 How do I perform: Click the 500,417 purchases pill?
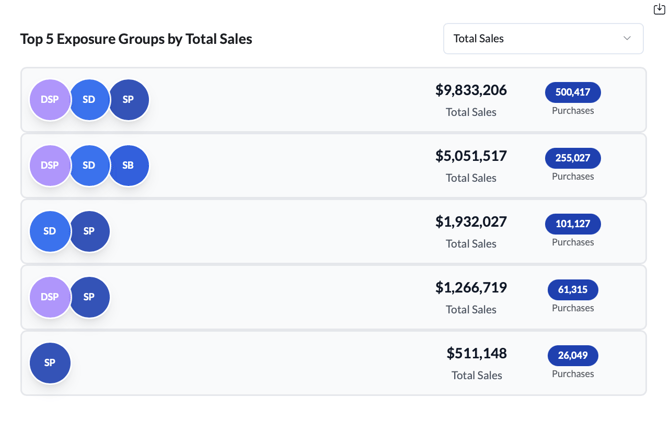coord(572,92)
